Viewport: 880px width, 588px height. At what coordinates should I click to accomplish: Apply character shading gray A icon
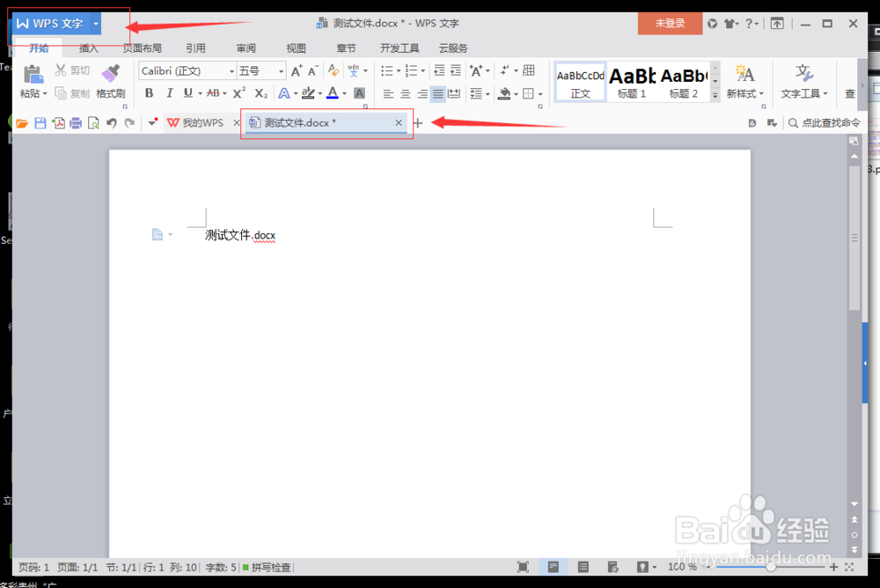(359, 93)
